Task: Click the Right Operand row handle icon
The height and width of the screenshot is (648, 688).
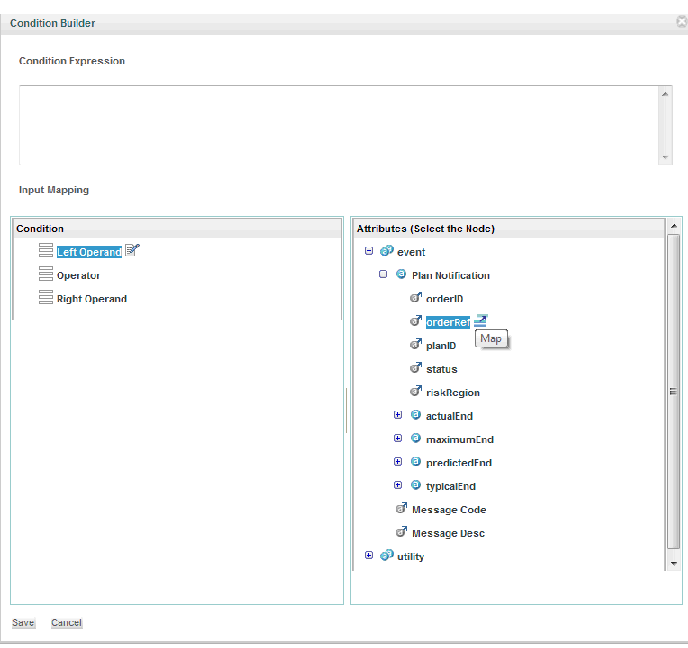Action: [x=46, y=297]
